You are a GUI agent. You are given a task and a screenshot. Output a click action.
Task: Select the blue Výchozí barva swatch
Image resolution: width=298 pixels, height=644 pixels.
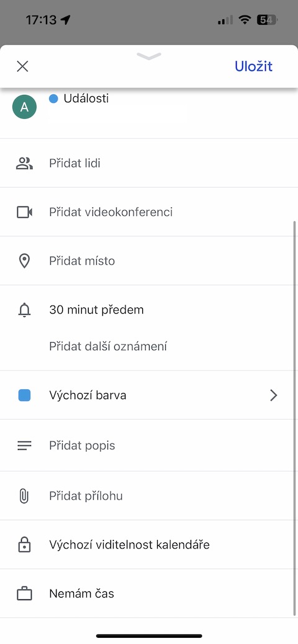[24, 395]
